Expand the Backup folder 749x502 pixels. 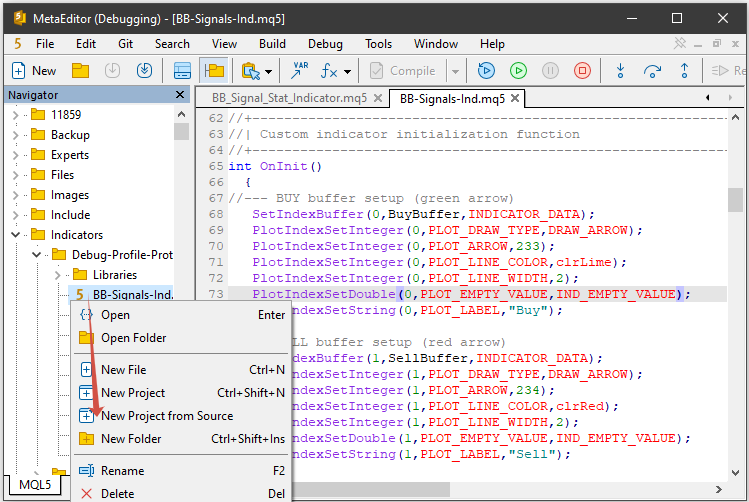(x=15, y=135)
